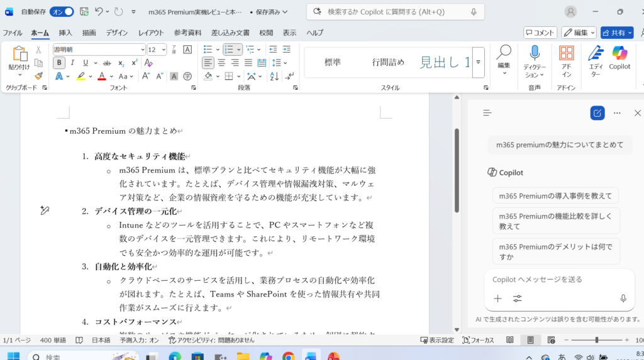The image size is (644, 360).
Task: Expand the Styles gallery
Action: tap(479, 62)
